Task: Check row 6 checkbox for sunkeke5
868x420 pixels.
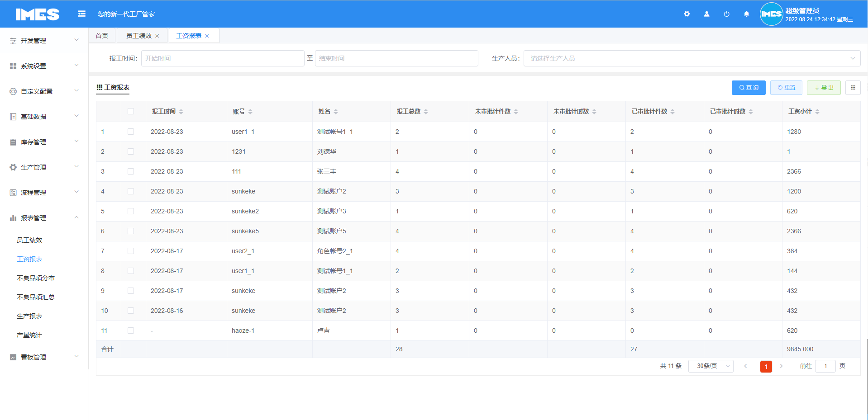Action: (x=131, y=231)
